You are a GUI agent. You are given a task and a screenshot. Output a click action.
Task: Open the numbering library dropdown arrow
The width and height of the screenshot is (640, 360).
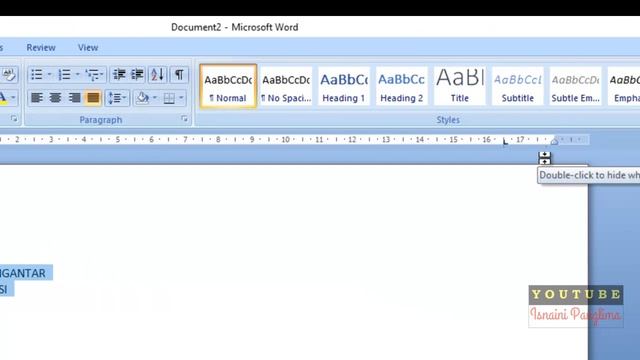pos(77,75)
